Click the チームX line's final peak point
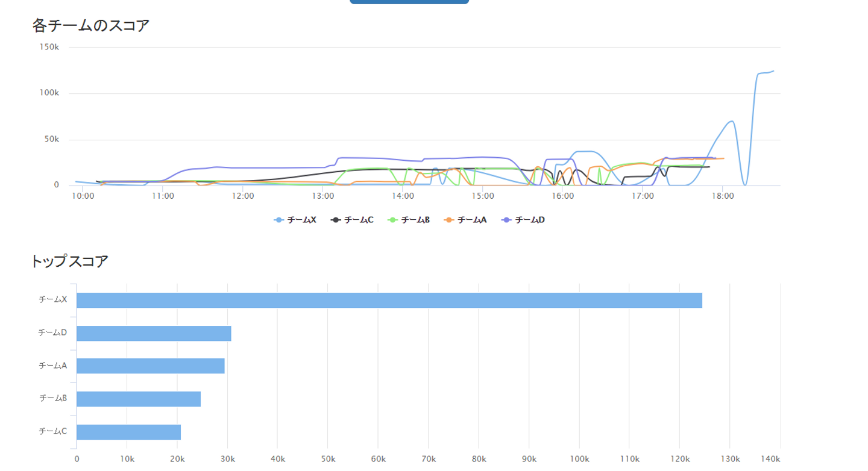The image size is (868, 471). (773, 71)
